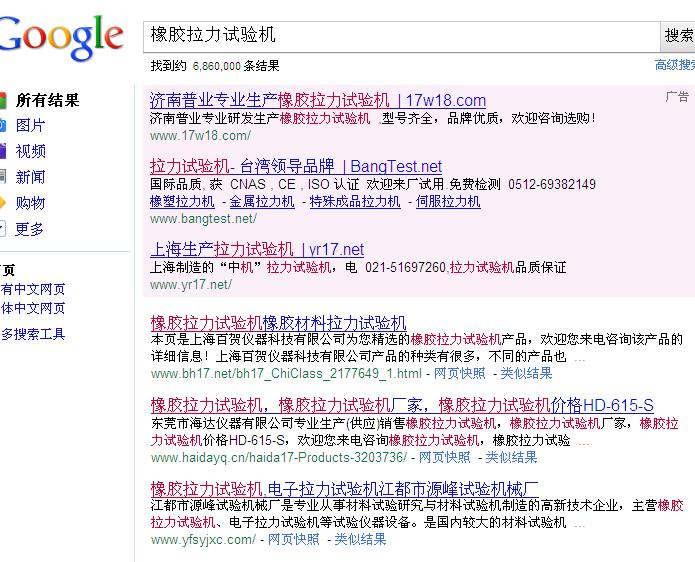Click the 所有结果 sidebar icon
695x562 pixels.
coord(3,100)
